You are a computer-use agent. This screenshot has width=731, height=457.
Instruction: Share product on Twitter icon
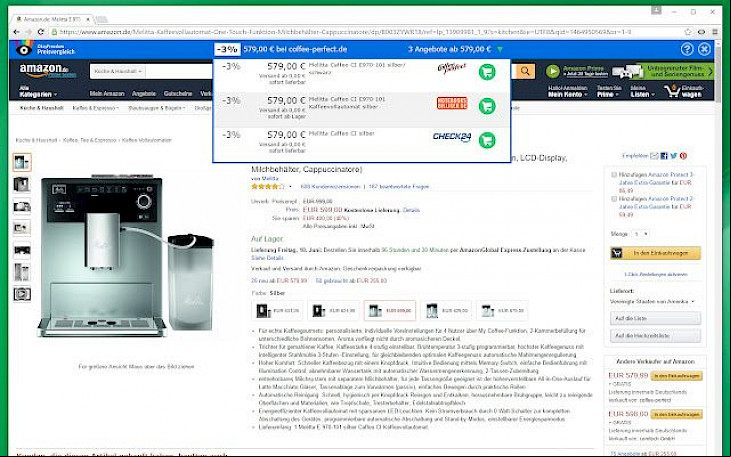[674, 156]
